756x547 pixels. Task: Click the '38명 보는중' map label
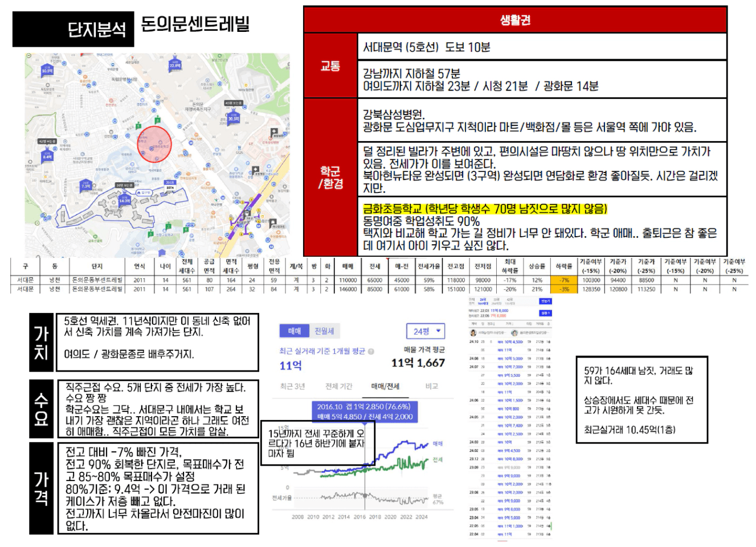[x=124, y=185]
